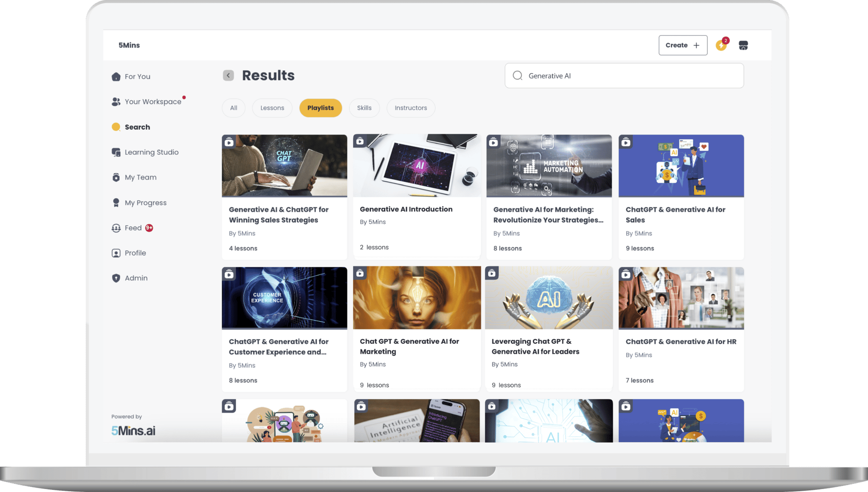Screen dimensions: 868x492
Task: Click '2 lessons' on Generative AI Introduction card
Action: click(x=374, y=247)
